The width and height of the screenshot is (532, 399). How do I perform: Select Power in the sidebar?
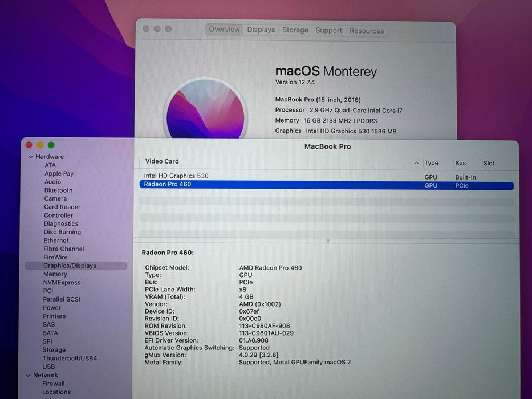click(52, 308)
